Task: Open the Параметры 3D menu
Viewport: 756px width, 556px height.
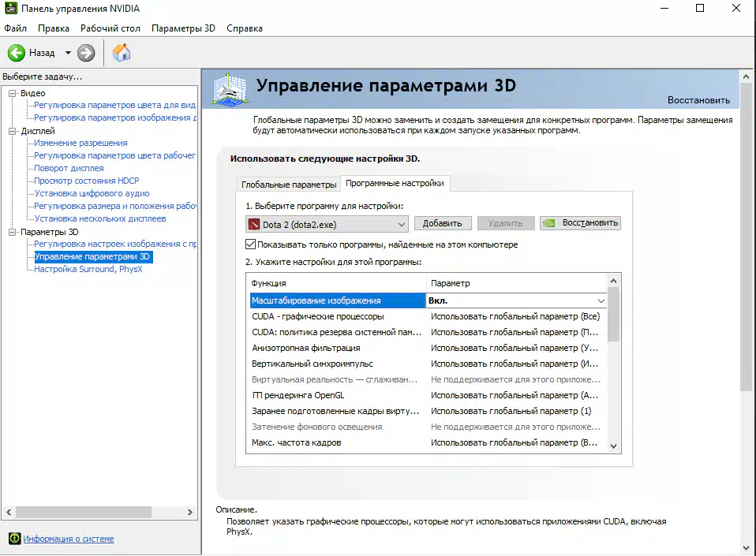Action: point(183,28)
